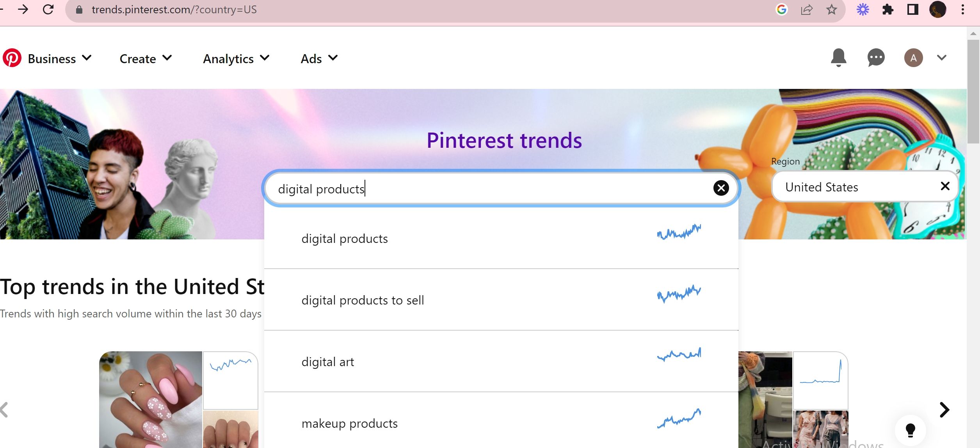Viewport: 980px width, 448px height.
Task: Open Pinterest messages
Action: [x=875, y=58]
